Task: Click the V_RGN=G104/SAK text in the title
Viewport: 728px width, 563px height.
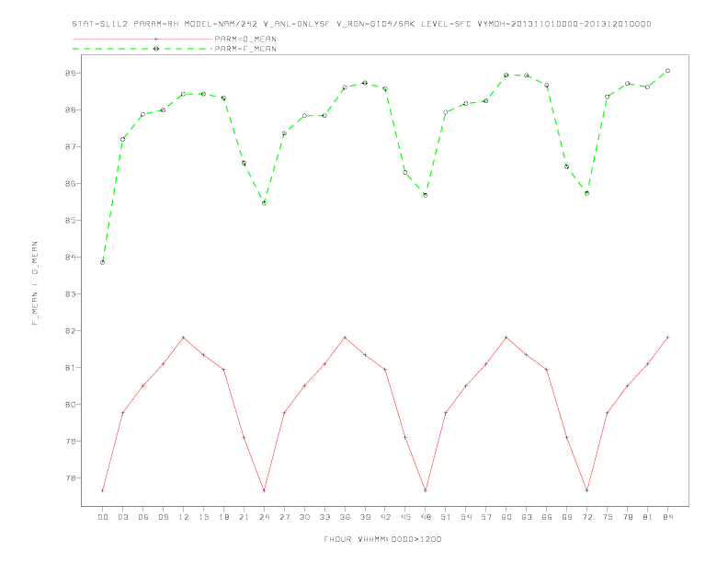Action: click(x=375, y=24)
